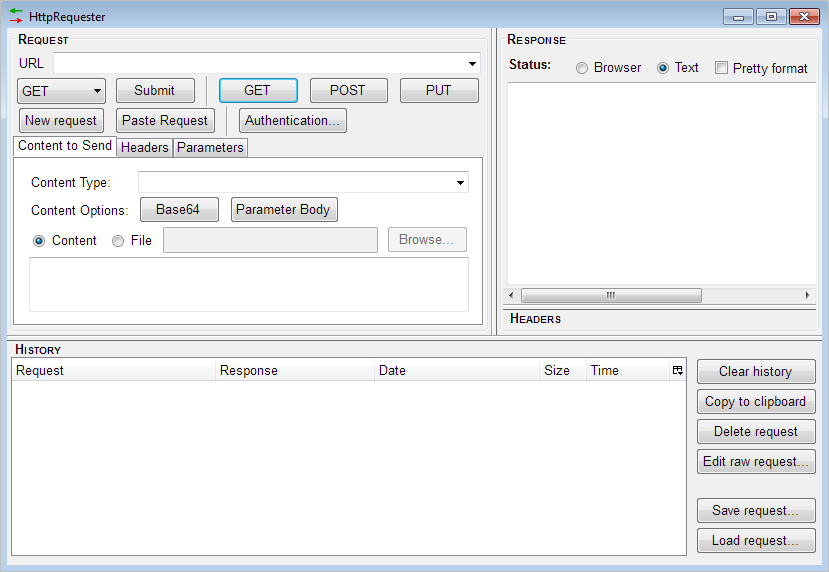
Task: Click the HttpRequester app icon in title bar
Action: 16,16
